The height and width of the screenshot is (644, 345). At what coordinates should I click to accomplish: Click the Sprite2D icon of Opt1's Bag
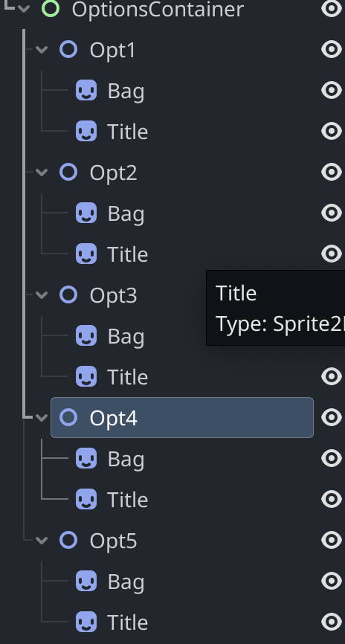point(86,91)
